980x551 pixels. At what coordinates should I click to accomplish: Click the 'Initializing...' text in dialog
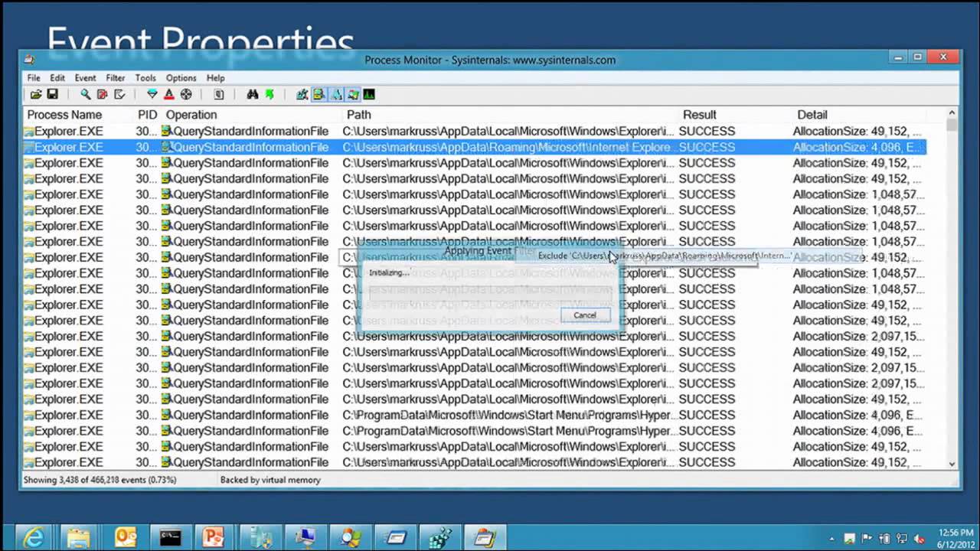[389, 272]
